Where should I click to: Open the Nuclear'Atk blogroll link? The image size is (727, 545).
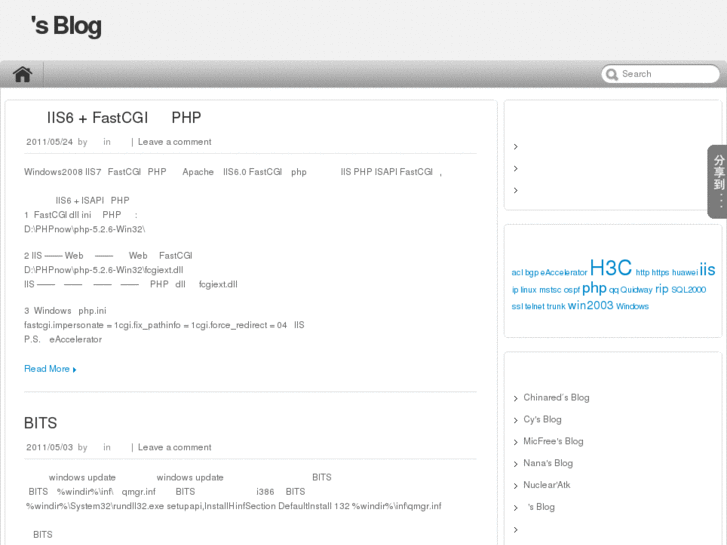tap(546, 485)
